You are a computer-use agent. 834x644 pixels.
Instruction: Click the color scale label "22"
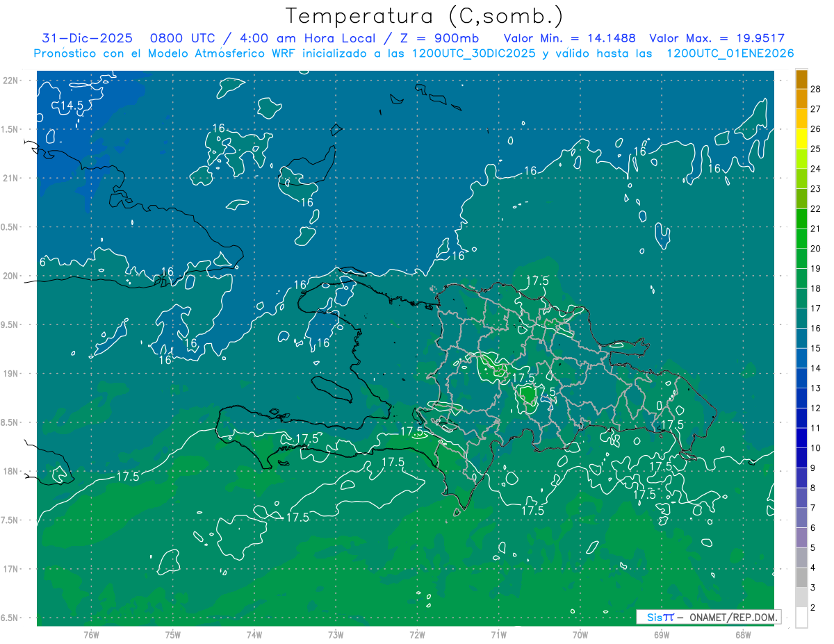[x=816, y=209]
